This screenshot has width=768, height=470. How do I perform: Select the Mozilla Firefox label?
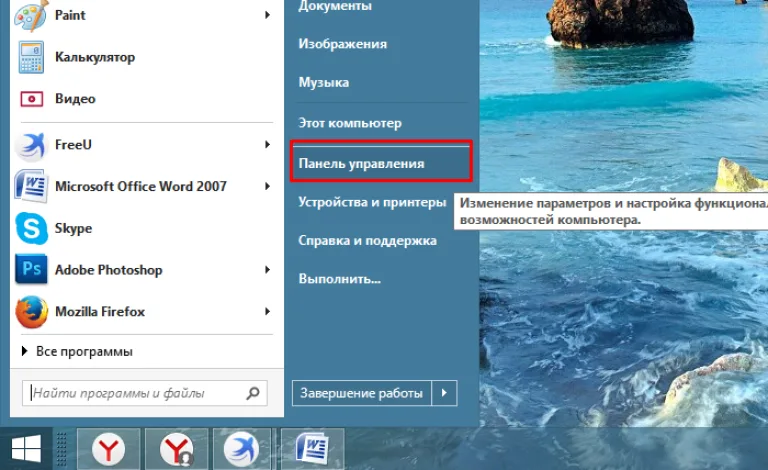pyautogui.click(x=100, y=311)
